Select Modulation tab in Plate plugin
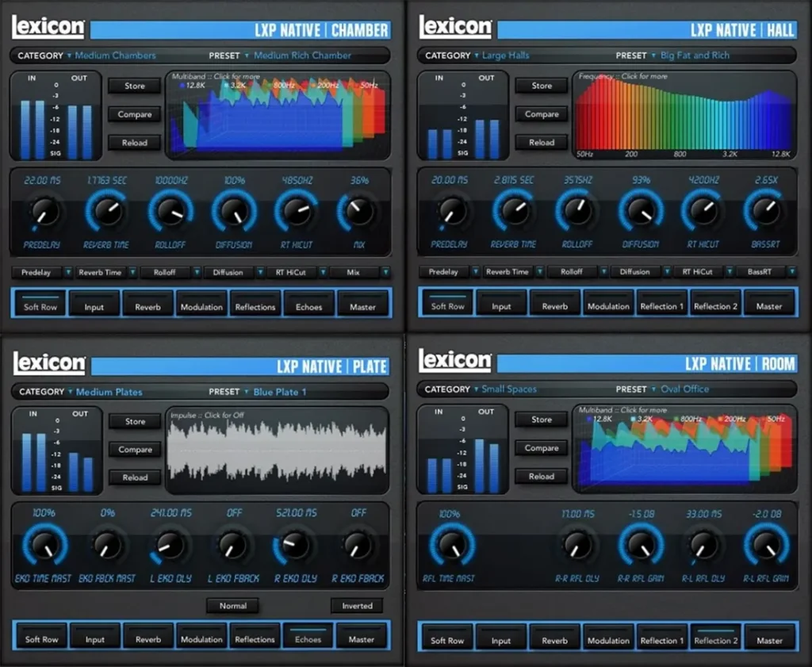This screenshot has width=812, height=667. tap(201, 636)
